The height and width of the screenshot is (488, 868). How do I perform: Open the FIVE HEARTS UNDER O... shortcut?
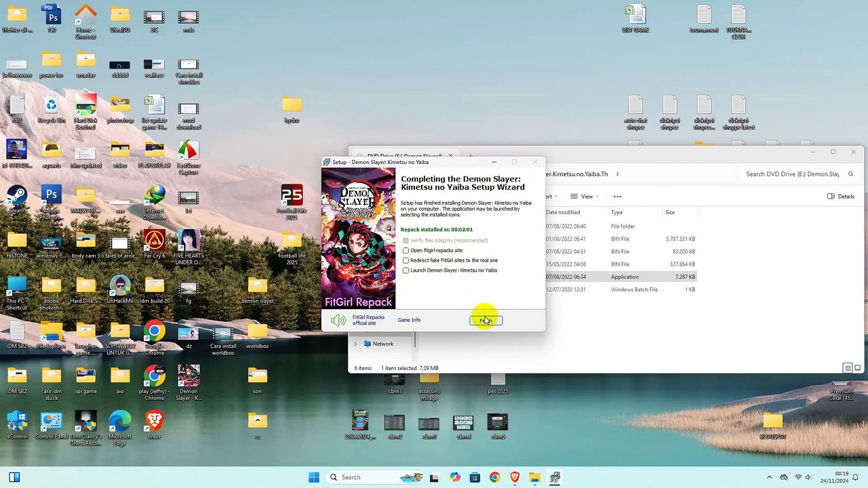point(189,247)
